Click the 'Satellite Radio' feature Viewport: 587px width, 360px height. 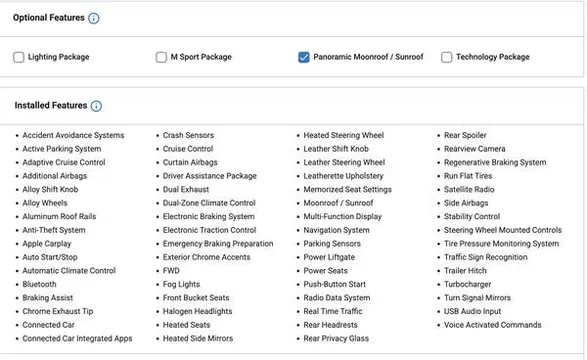(469, 189)
